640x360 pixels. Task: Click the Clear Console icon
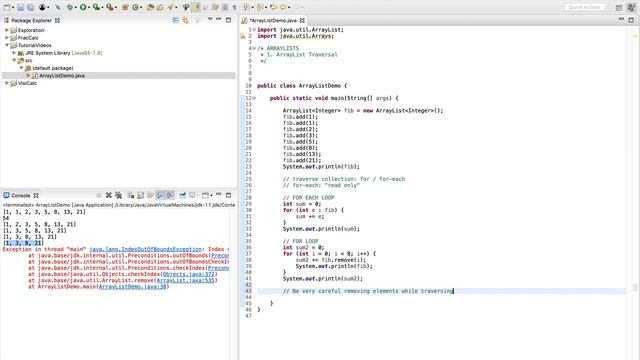pos(131,195)
